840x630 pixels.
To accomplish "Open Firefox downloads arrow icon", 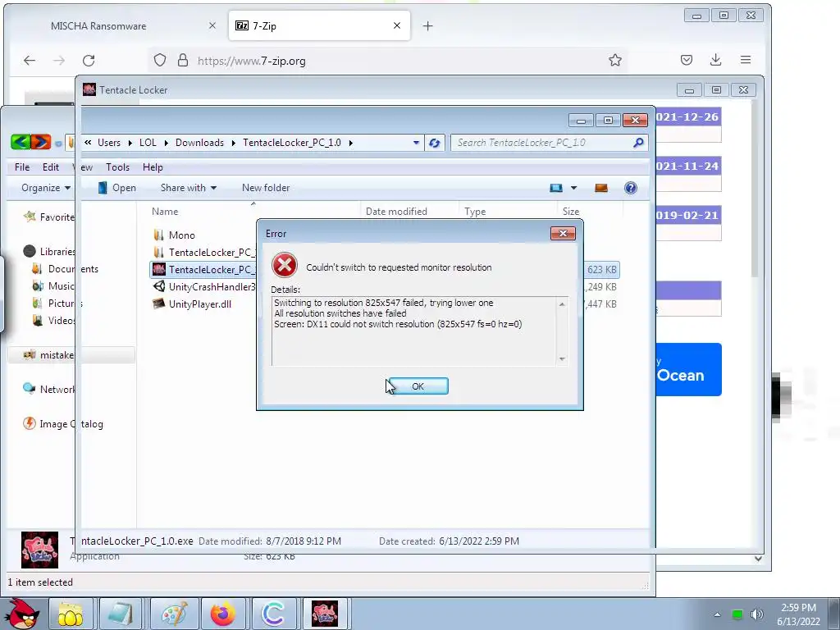I will pos(715,60).
